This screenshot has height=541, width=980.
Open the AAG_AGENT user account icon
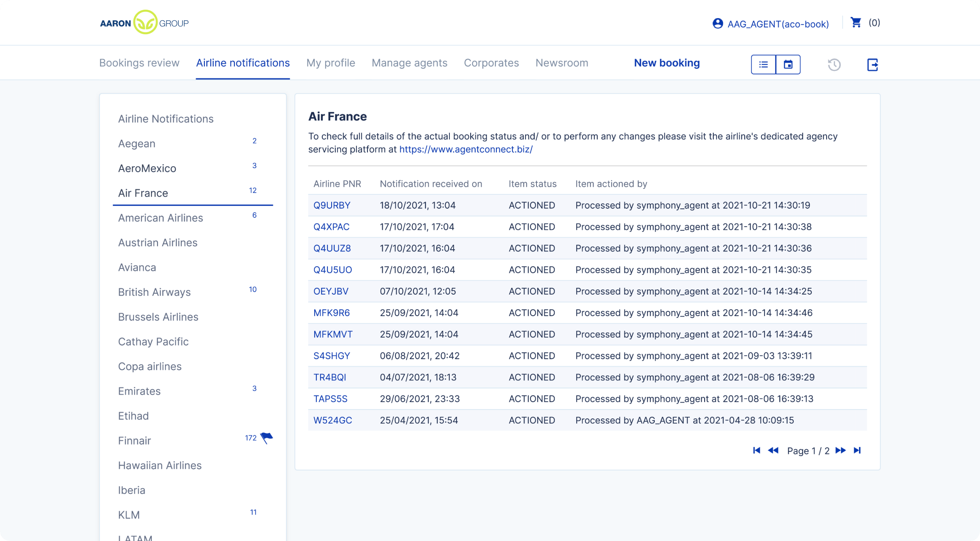[x=718, y=23]
